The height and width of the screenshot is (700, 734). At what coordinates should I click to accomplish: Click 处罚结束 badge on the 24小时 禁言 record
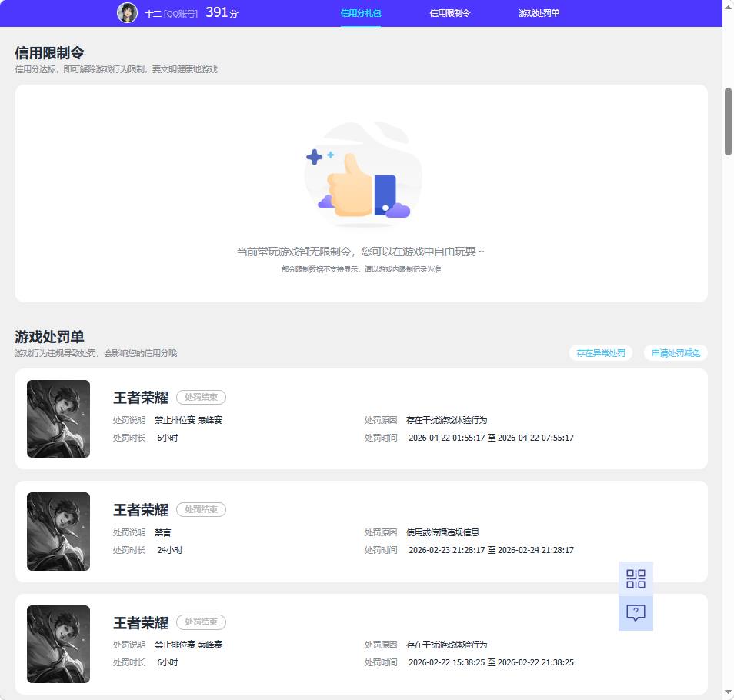(x=202, y=509)
